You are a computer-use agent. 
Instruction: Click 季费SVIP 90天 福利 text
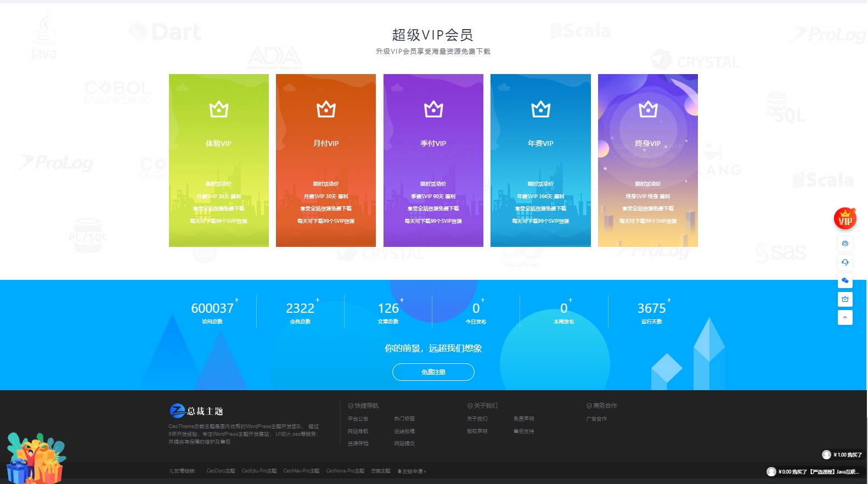(433, 196)
